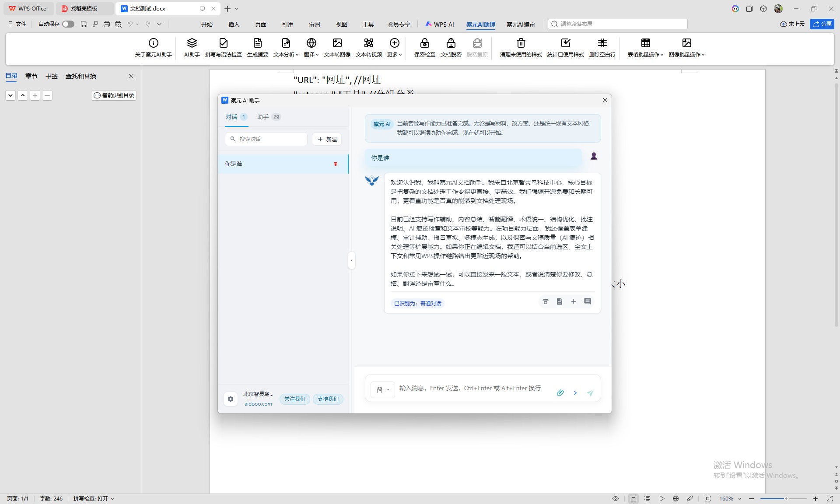Delete the 你是谁 conversation with trash icon
The image size is (840, 504).
pos(336,164)
